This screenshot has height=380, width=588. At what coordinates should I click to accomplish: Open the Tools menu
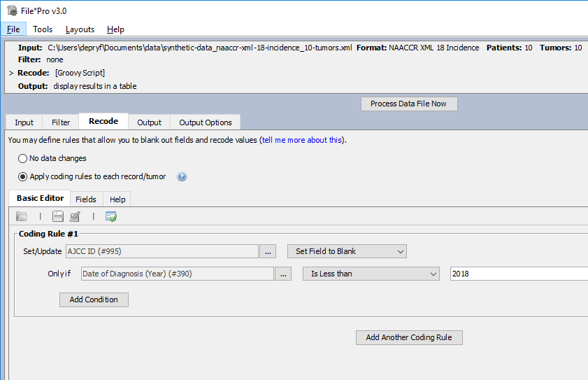click(43, 29)
